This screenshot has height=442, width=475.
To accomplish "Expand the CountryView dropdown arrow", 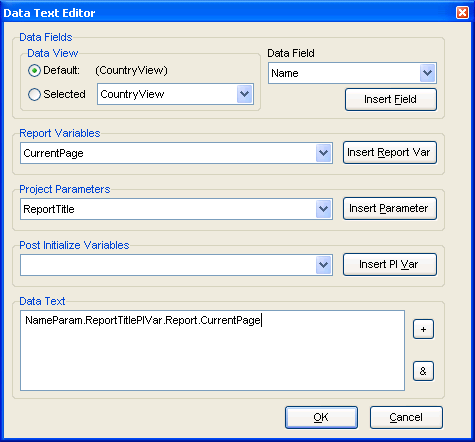I will 245,94.
